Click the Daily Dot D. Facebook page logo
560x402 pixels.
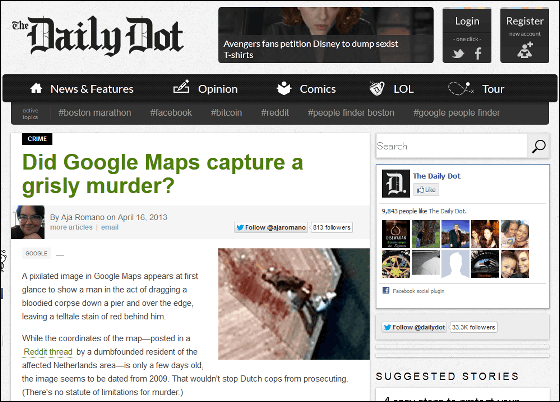click(396, 184)
